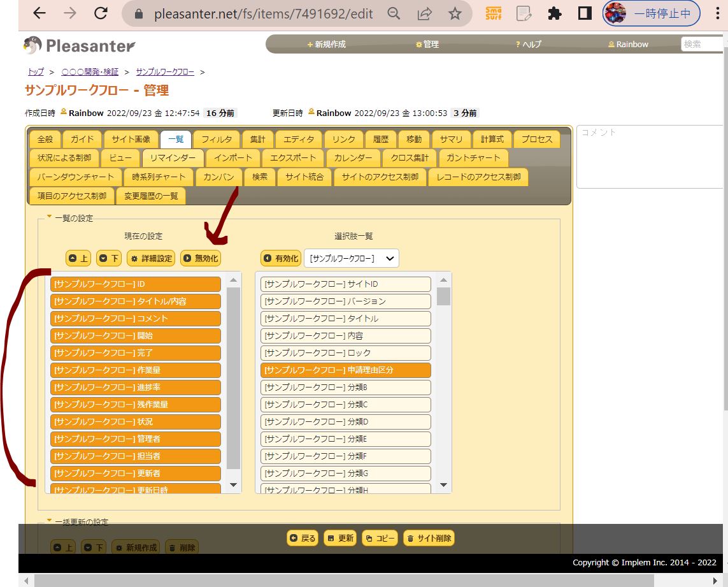Open [サンプルワークフロー] site dropdown
728x587 pixels.
tap(352, 258)
